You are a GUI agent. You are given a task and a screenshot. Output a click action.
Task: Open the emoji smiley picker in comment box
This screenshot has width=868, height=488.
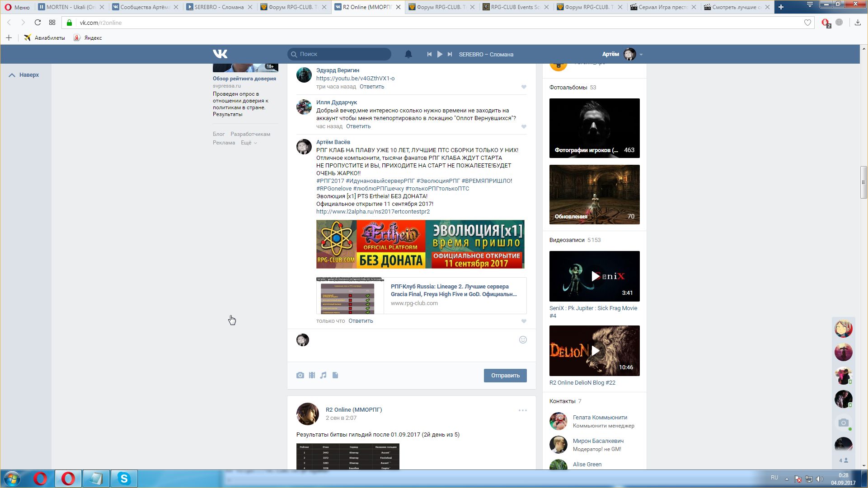pos(523,340)
